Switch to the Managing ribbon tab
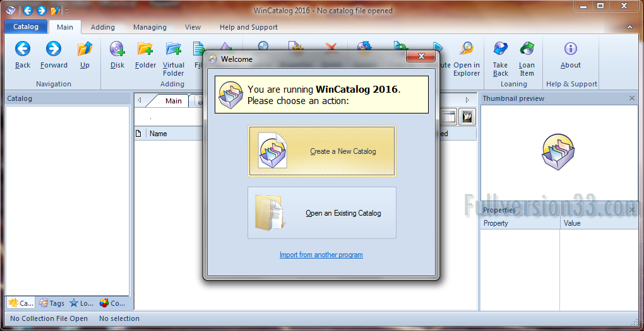The image size is (644, 331). [150, 27]
